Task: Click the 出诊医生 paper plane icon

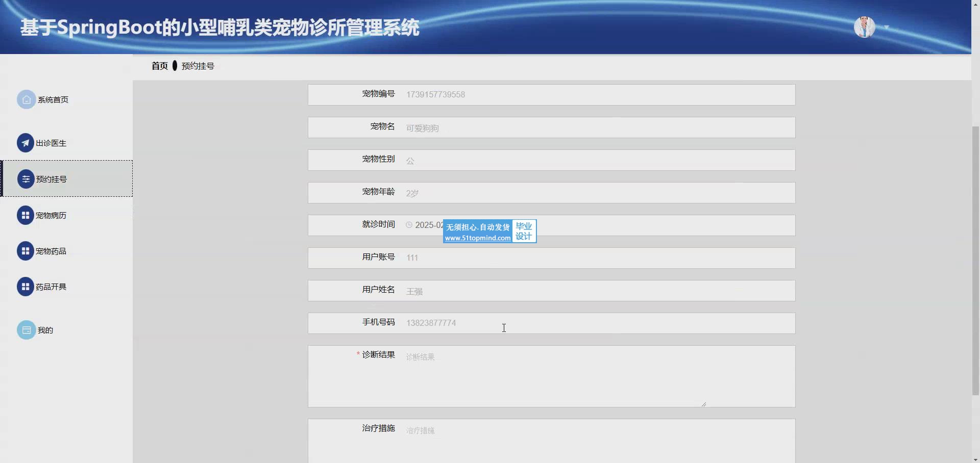Action: coord(25,143)
